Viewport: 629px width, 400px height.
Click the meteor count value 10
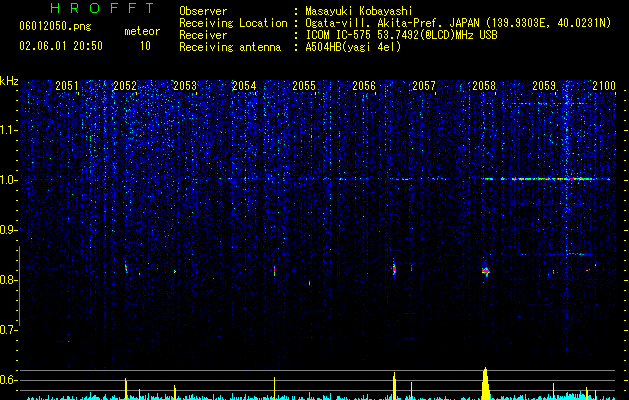(145, 46)
